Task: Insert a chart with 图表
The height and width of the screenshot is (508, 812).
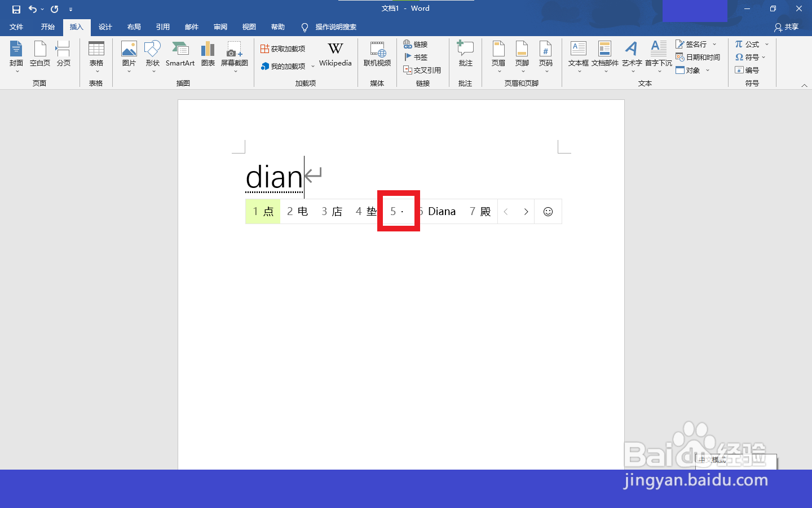Action: tap(208, 55)
